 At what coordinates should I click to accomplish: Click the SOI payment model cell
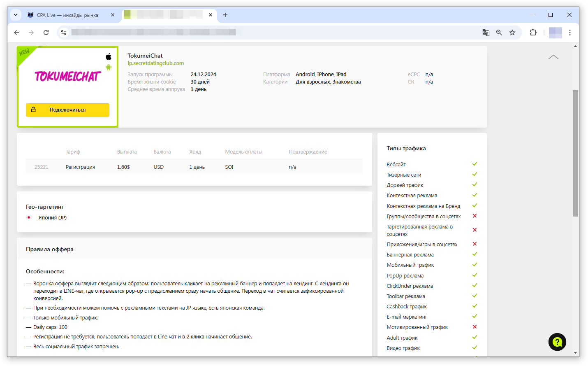(229, 167)
